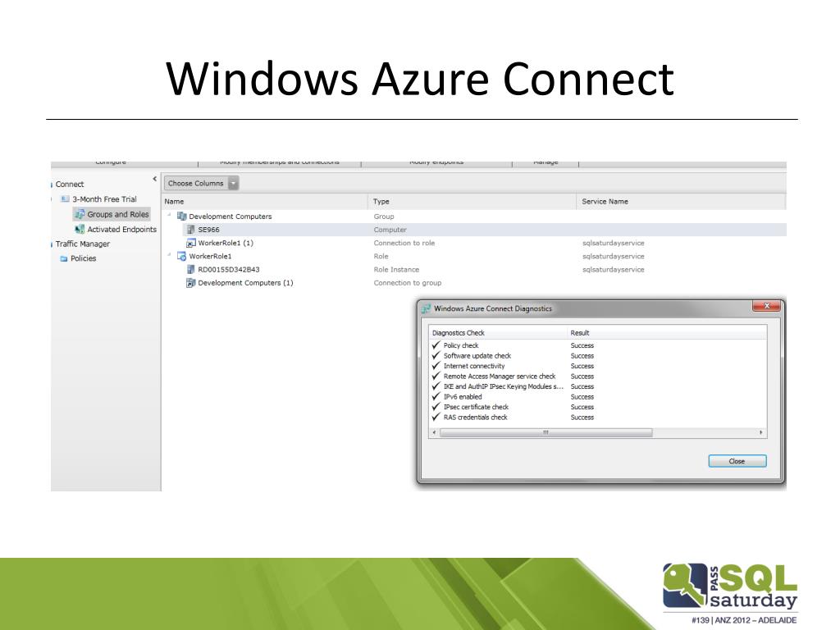The image size is (840, 630).
Task: Close the Diagnostics dialog with X
Action: [767, 307]
